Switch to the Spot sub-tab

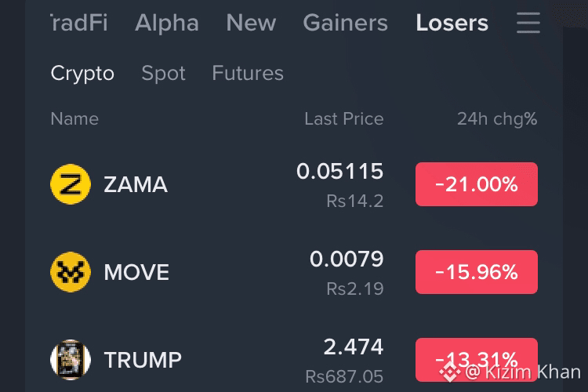163,73
